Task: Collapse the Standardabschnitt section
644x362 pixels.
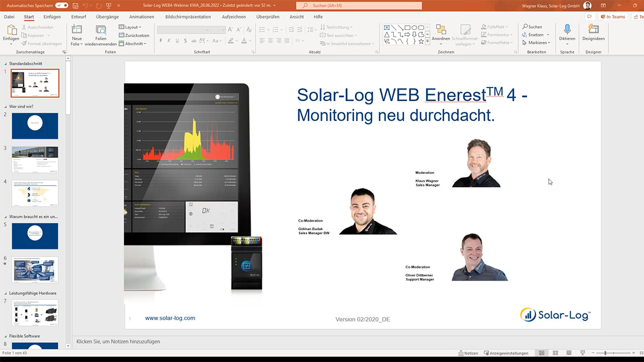Action: point(6,64)
